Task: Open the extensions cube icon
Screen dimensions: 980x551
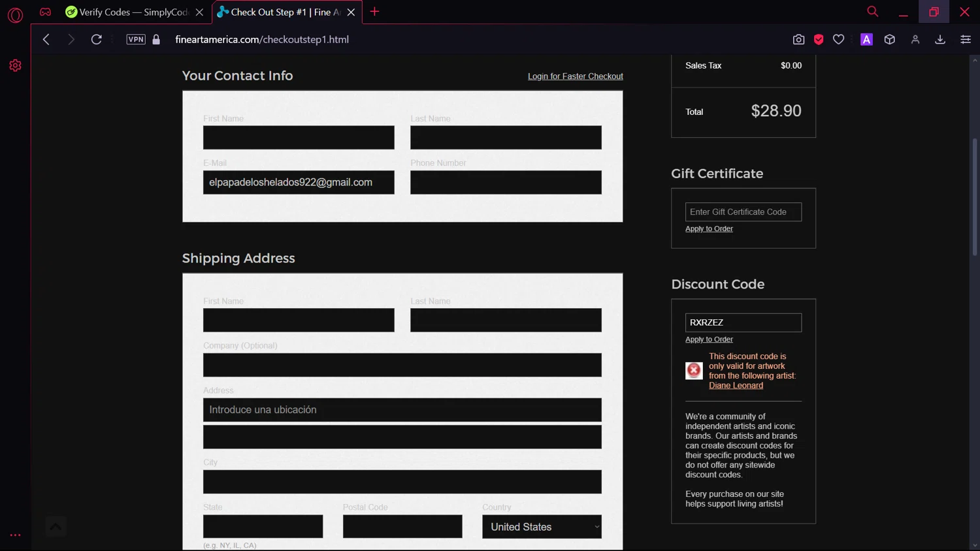Action: (x=890, y=40)
